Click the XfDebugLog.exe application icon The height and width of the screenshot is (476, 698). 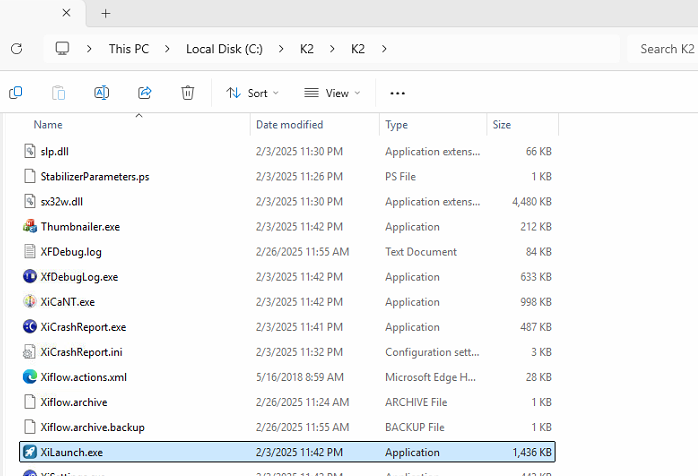point(30,277)
